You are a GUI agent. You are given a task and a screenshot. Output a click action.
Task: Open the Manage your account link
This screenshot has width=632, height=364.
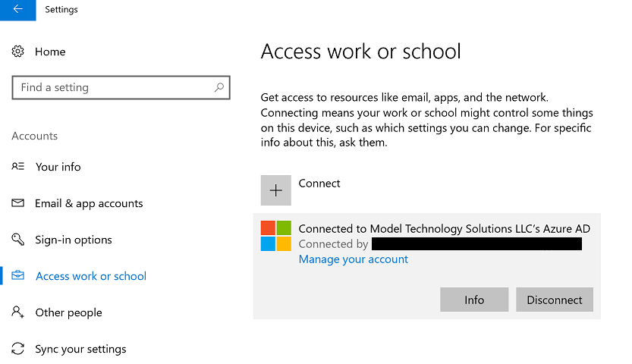(354, 259)
